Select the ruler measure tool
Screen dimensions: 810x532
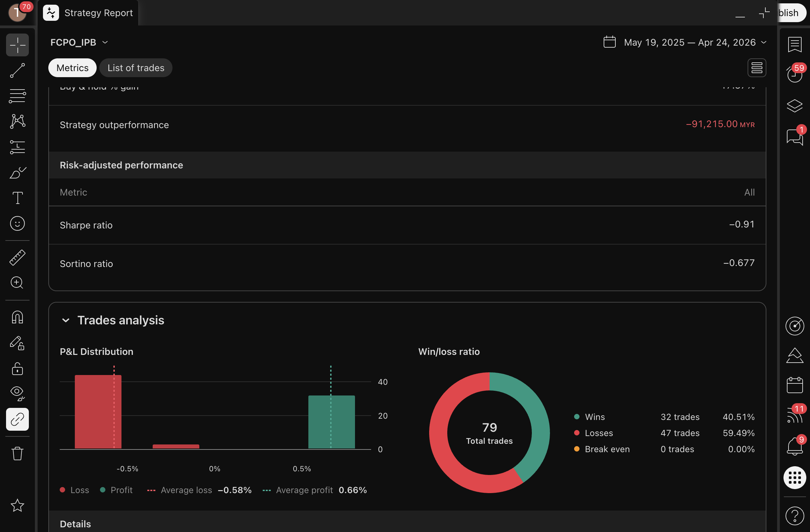click(x=17, y=258)
